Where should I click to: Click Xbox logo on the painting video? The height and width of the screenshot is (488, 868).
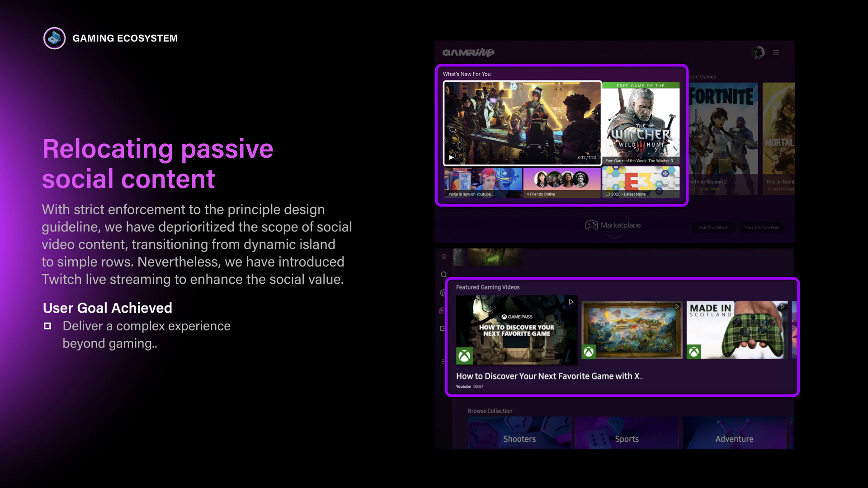[589, 352]
